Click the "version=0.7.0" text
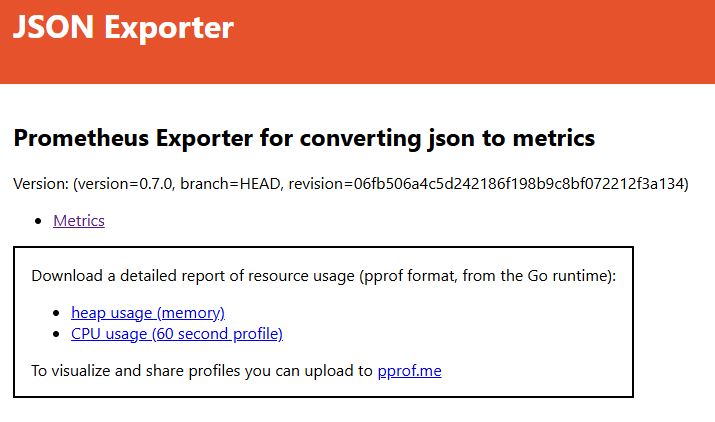This screenshot has width=715, height=422. coord(121,184)
